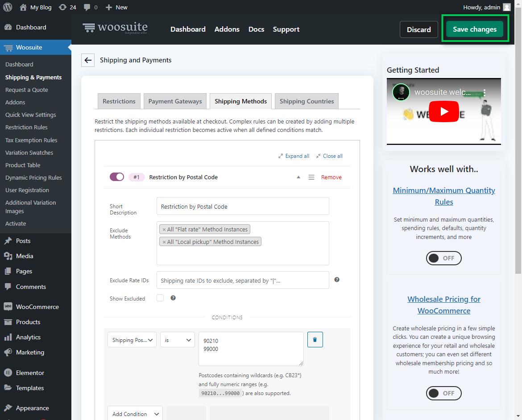Remove the Flat rate method tag

(x=164, y=230)
